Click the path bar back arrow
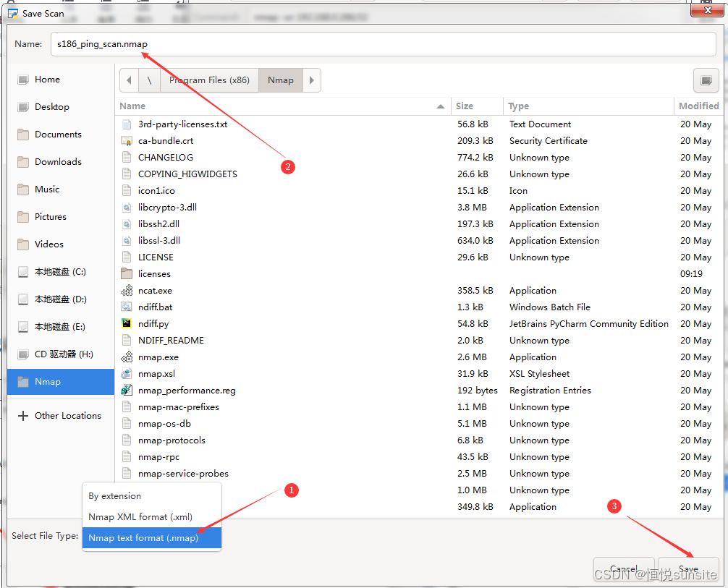The image size is (728, 588). click(130, 80)
